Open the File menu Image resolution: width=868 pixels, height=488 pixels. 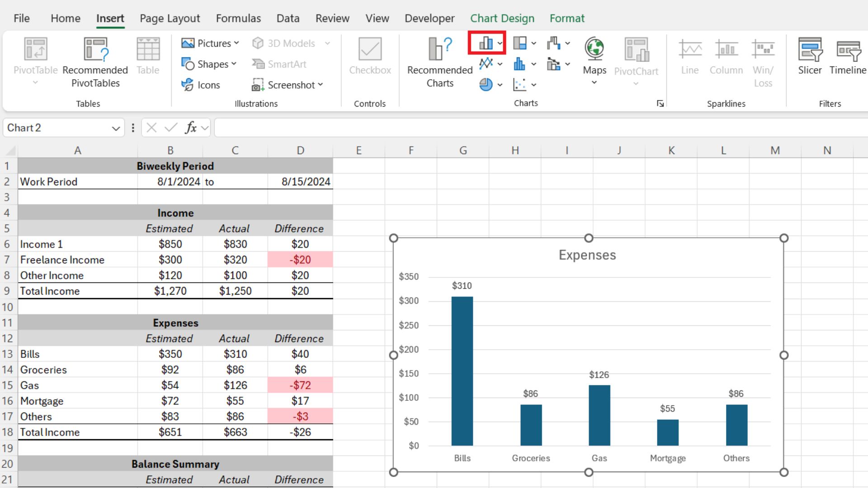click(22, 19)
